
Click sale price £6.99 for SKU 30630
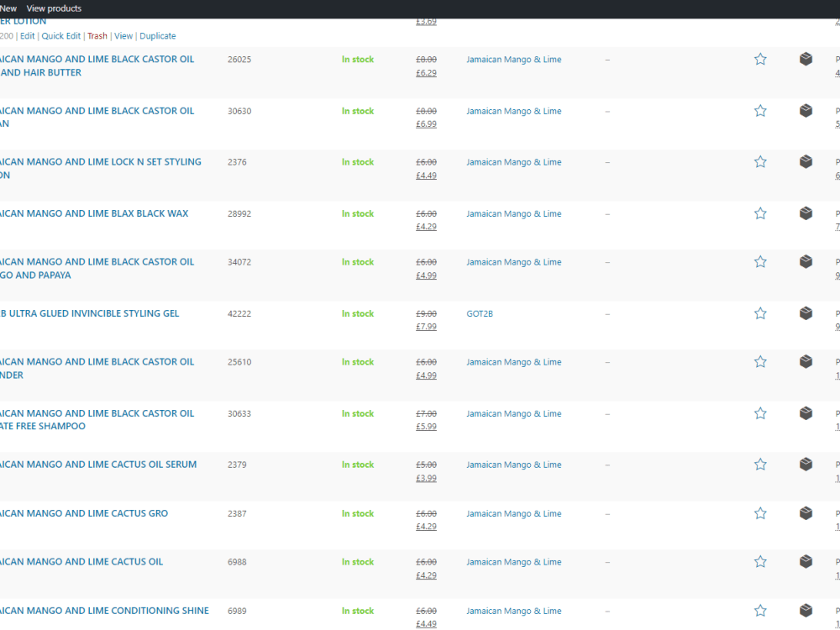click(426, 124)
